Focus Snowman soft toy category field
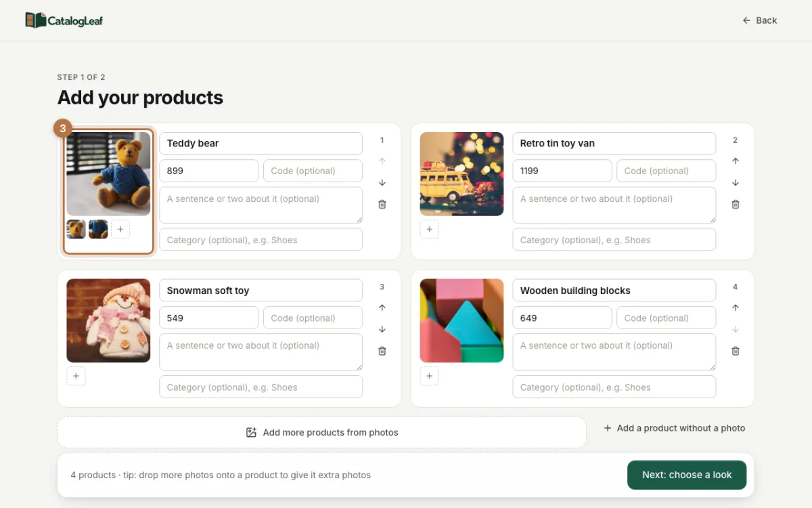The image size is (812, 508). pyautogui.click(x=261, y=387)
